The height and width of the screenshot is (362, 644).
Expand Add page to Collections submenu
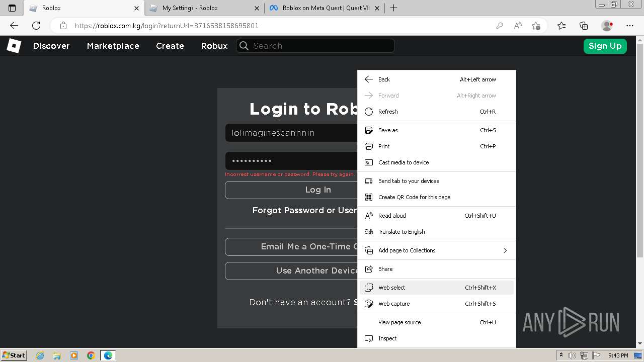437,250
